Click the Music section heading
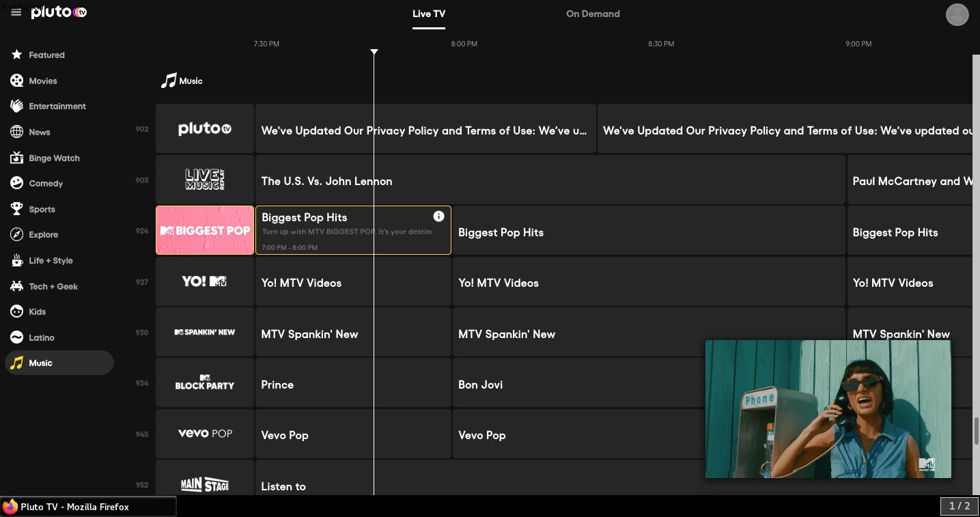 [182, 81]
